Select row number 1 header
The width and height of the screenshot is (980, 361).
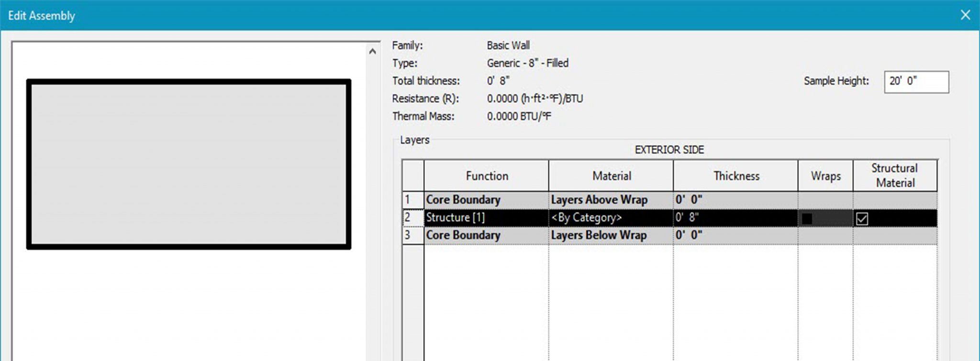(x=413, y=200)
